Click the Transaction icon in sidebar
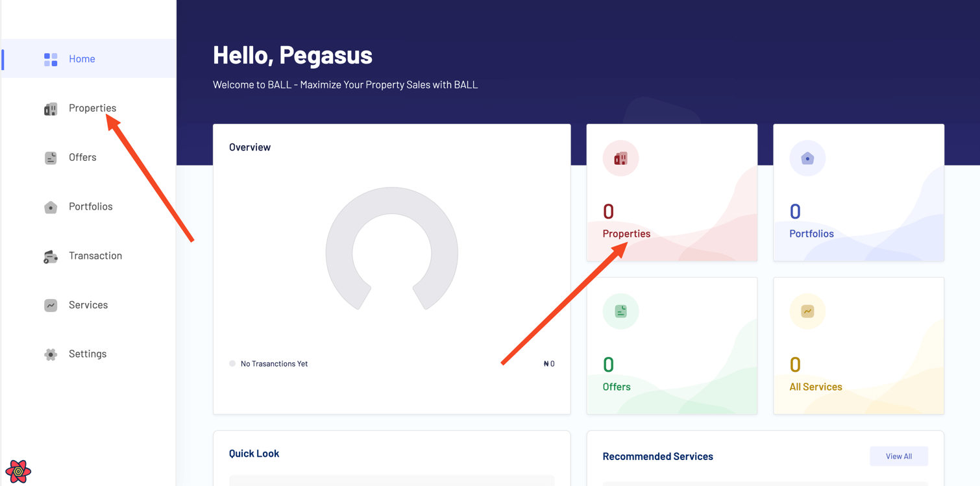 (x=51, y=256)
